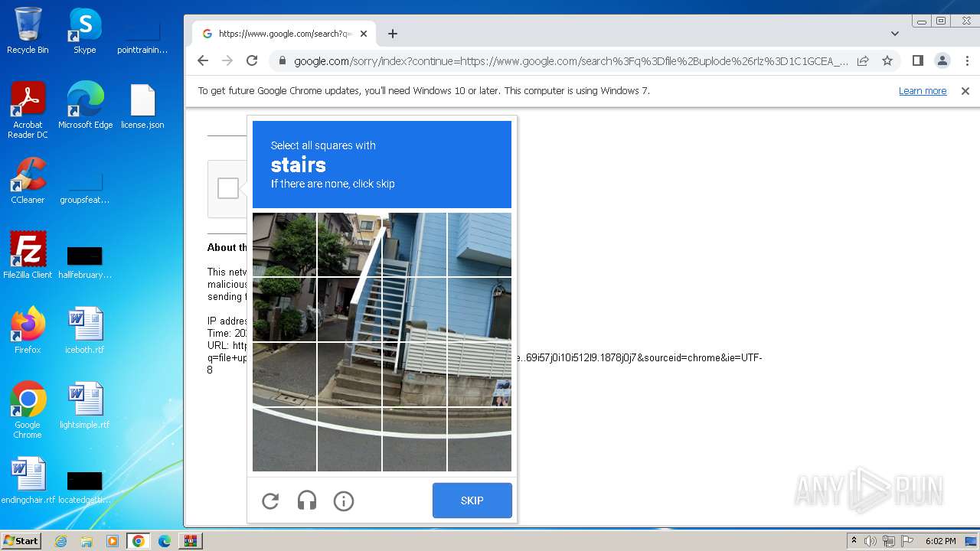Select bottom-left road tile
This screenshot has width=980, height=551.
click(284, 439)
